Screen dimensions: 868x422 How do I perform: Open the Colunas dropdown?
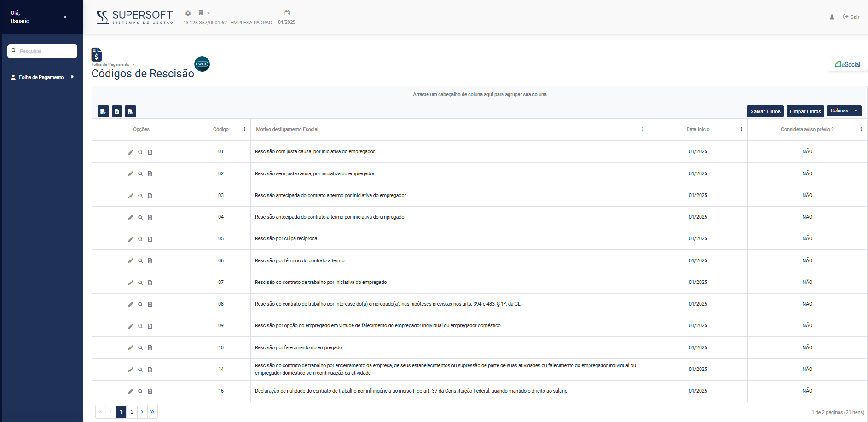(x=844, y=111)
